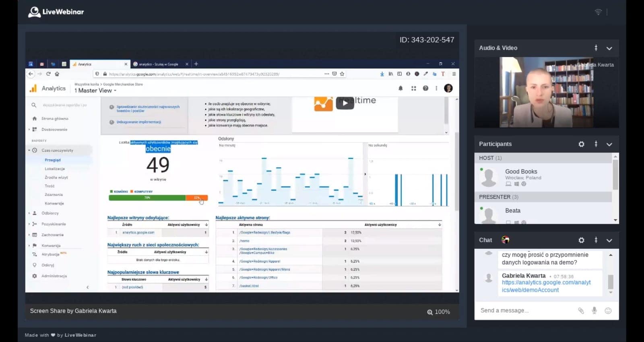Expand Czas rzeczywisty sidebar section
The image size is (644, 342).
57,150
